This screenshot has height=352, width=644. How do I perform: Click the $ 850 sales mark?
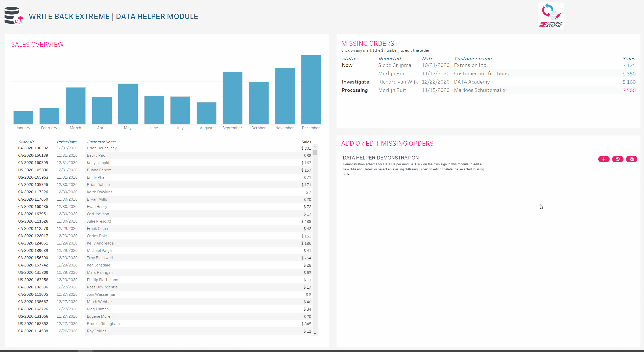click(629, 74)
